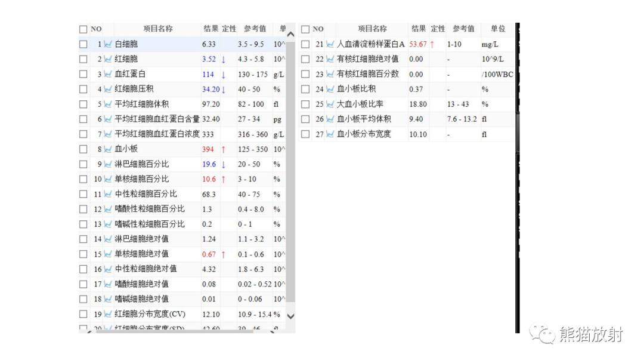Image resolution: width=644 pixels, height=363 pixels.
Task: Open trend chart icon for 有核红细胞绝对值 row
Action: pos(330,59)
